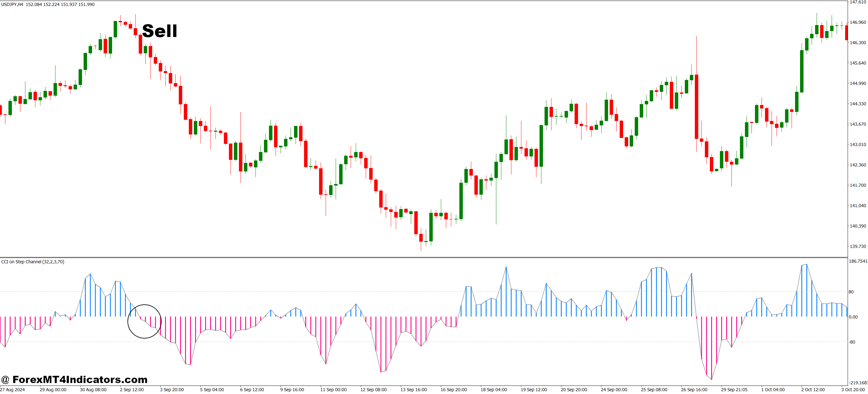Image resolution: width=868 pixels, height=394 pixels.
Task: Select the black circle annotation on the indicator
Action: pos(145,322)
